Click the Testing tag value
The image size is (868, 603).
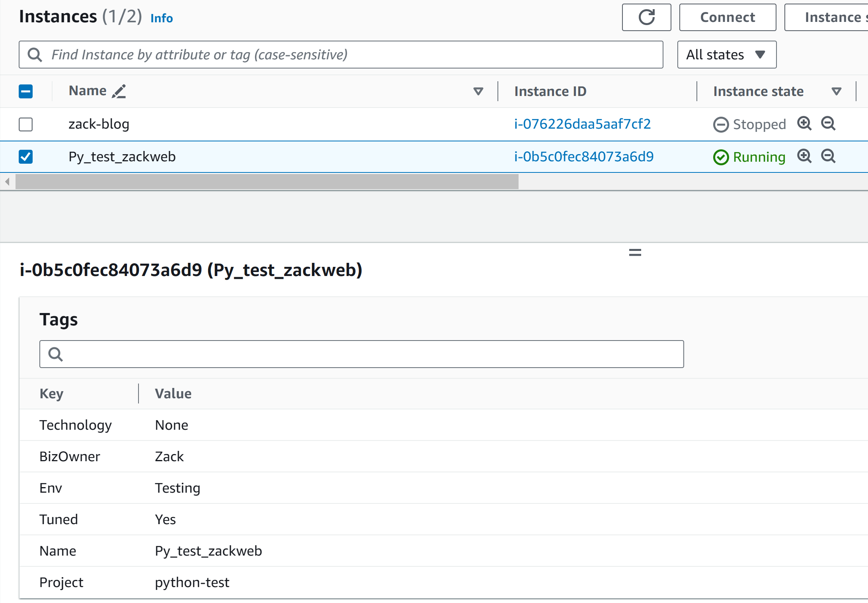[178, 488]
